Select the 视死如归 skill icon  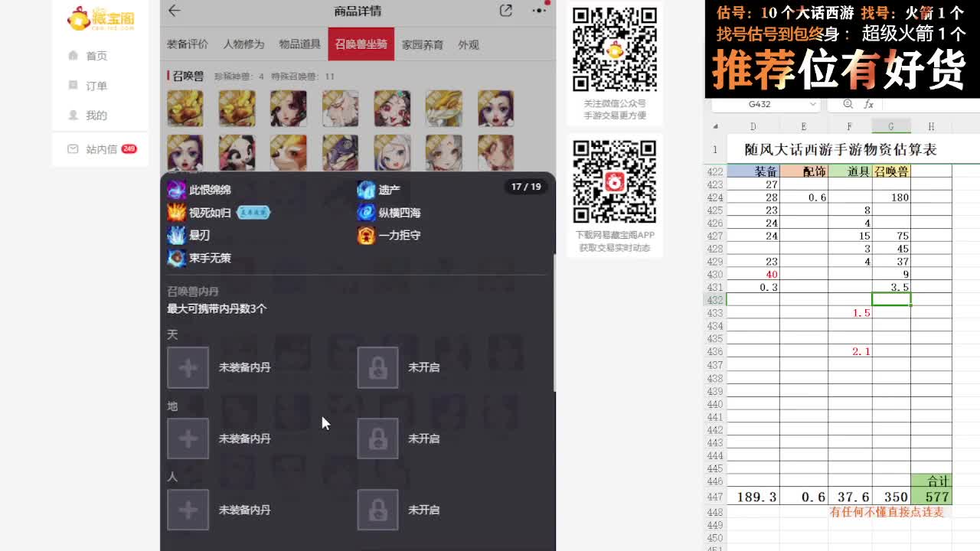click(178, 213)
